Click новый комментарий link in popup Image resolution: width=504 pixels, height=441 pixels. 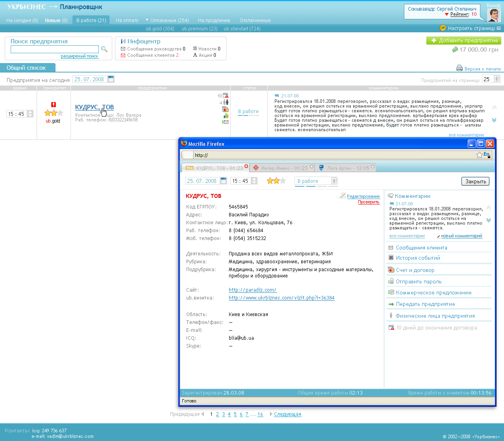pyautogui.click(x=462, y=236)
